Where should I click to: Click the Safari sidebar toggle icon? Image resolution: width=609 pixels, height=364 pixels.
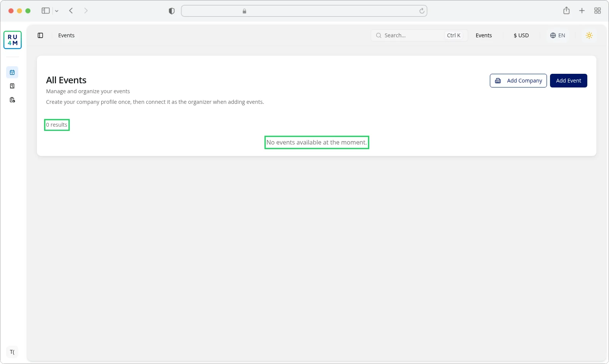(x=46, y=11)
